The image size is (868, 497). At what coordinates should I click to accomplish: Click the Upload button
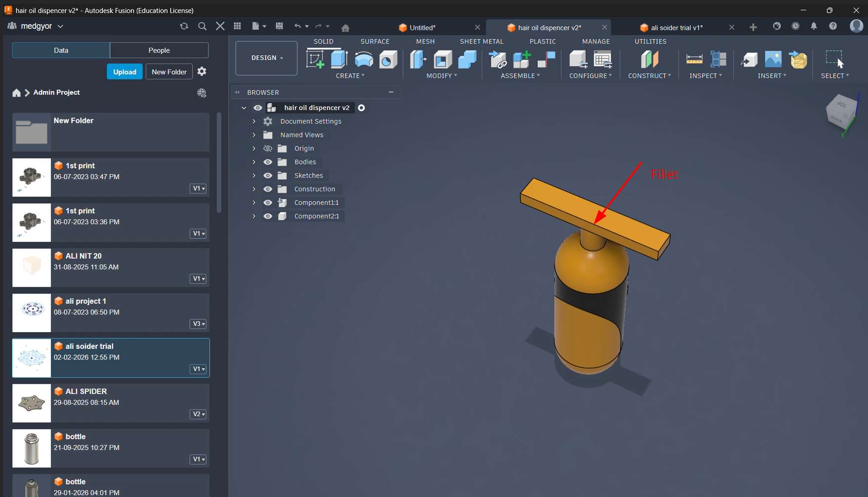(124, 72)
